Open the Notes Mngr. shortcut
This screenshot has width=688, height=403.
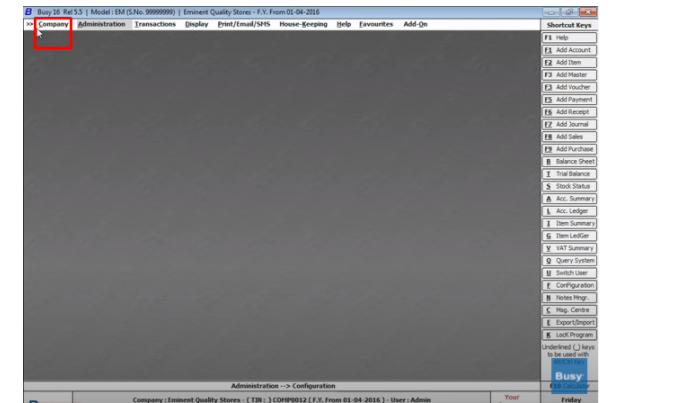(569, 298)
